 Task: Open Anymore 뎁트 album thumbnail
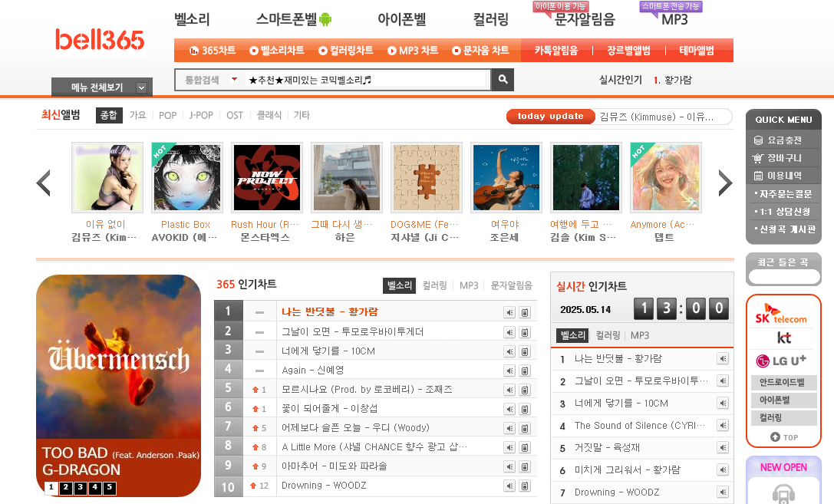point(665,177)
